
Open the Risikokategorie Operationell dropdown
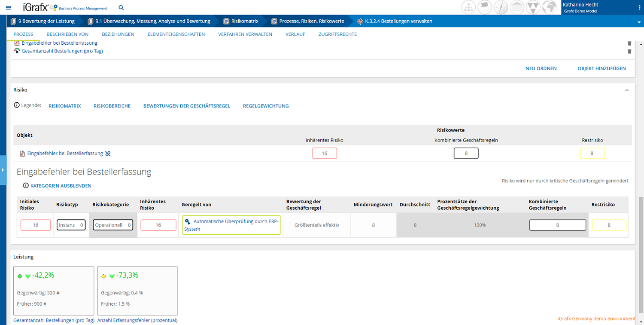[113, 225]
